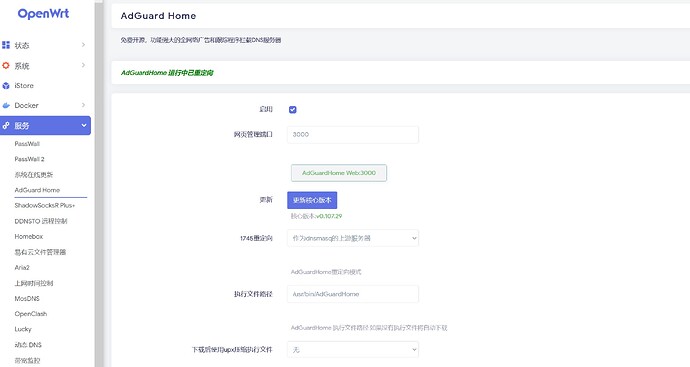Screen dimensions: 690x367
Task: Open PassWall service page
Action: (x=27, y=144)
